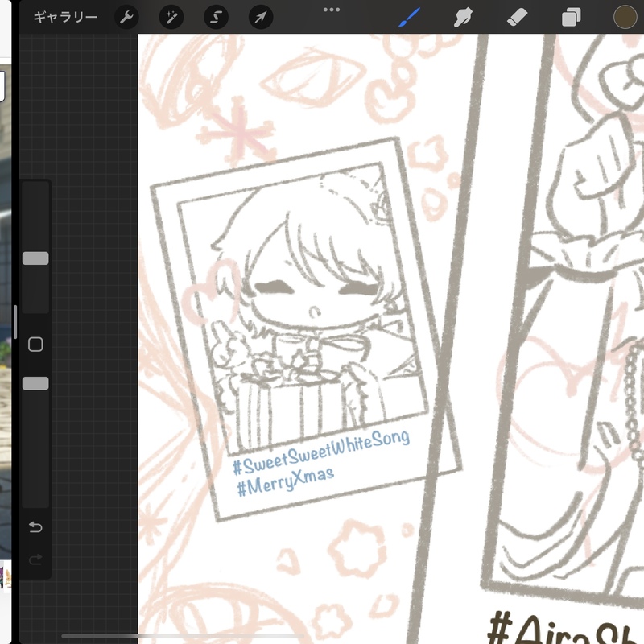This screenshot has width=644, height=644.
Task: Select the Eraser tool
Action: (x=517, y=18)
